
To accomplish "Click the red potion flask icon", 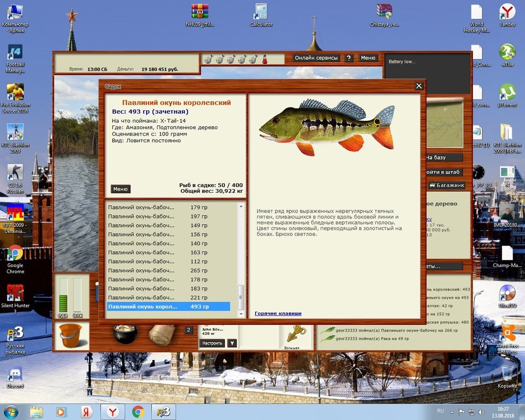I will [x=265, y=59].
